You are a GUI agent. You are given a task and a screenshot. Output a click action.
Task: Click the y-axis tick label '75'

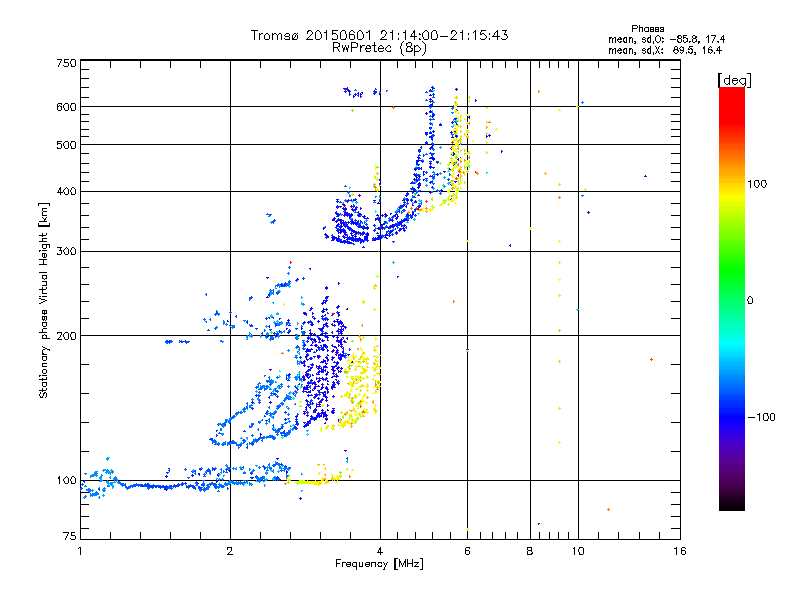70,536
